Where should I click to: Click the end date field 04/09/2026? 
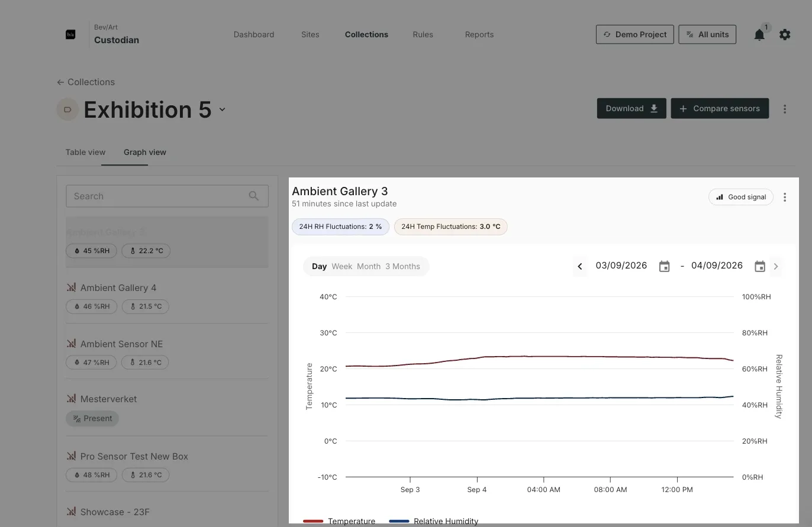[x=717, y=266]
